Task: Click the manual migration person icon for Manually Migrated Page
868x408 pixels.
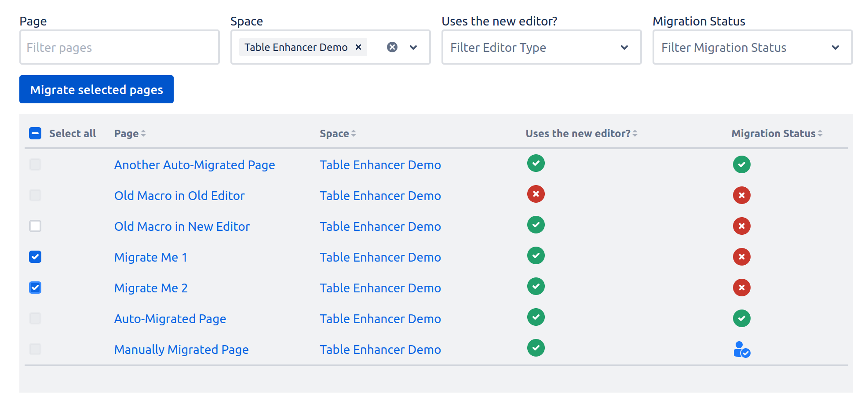Action: tap(742, 350)
